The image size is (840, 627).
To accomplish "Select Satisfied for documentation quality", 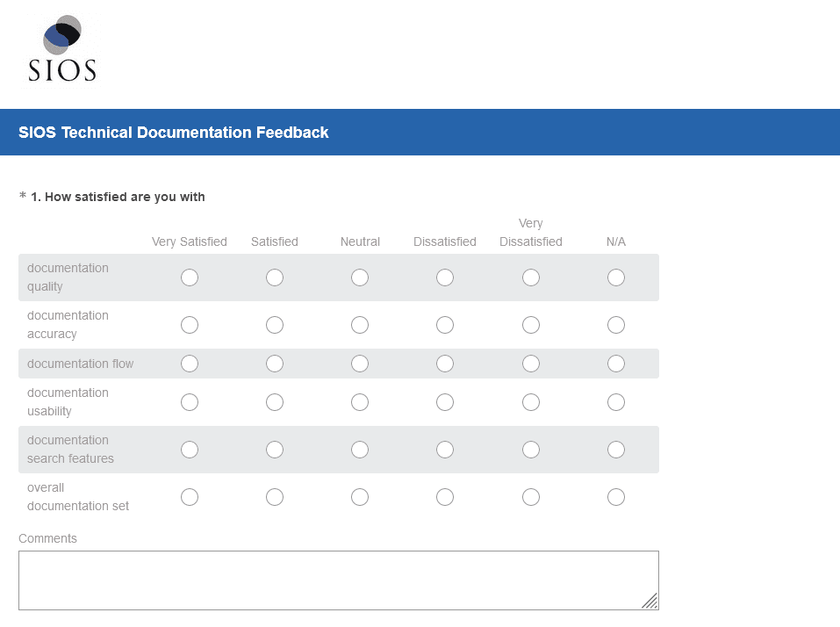I will (x=275, y=277).
